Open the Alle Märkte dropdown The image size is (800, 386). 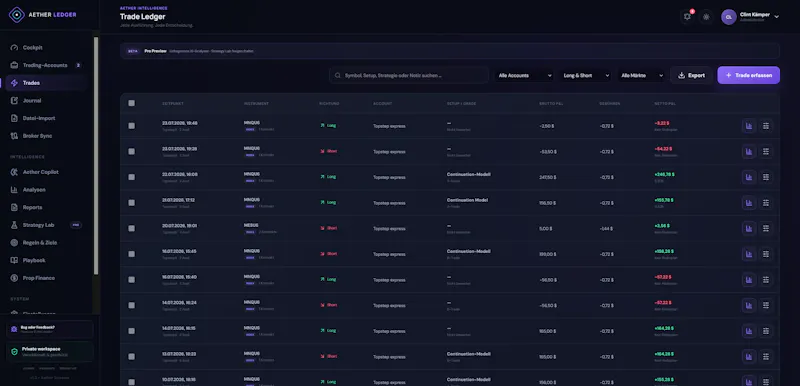tap(641, 75)
